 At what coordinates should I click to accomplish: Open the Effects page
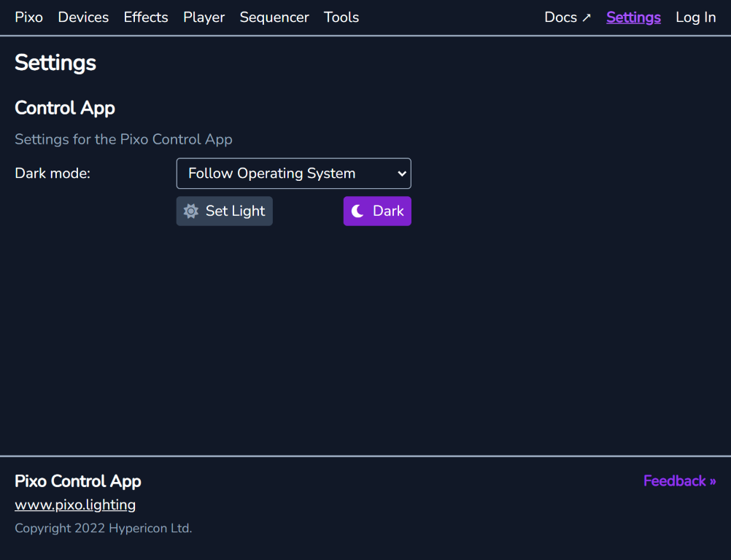[x=145, y=17]
